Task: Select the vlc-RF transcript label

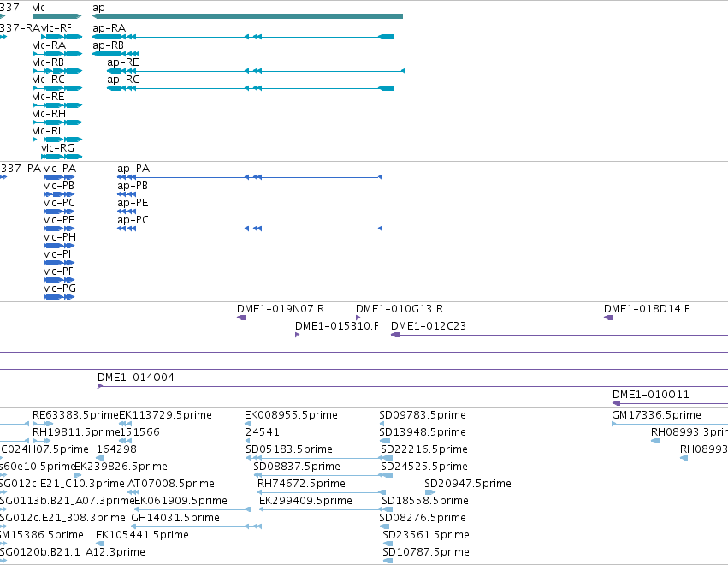Action: [56, 28]
